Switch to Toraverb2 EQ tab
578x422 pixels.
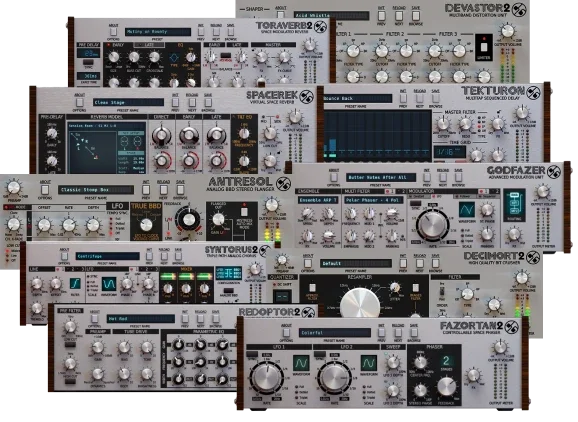pos(181,45)
